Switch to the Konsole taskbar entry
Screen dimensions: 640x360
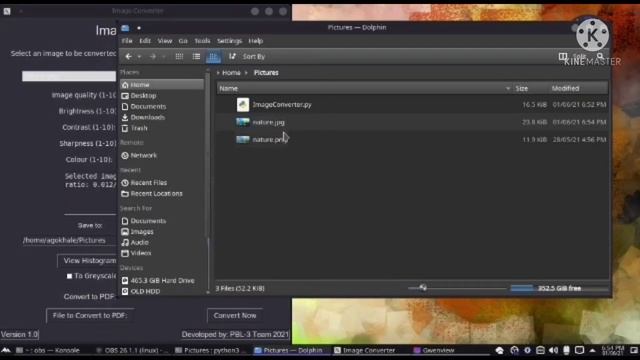coord(48,350)
